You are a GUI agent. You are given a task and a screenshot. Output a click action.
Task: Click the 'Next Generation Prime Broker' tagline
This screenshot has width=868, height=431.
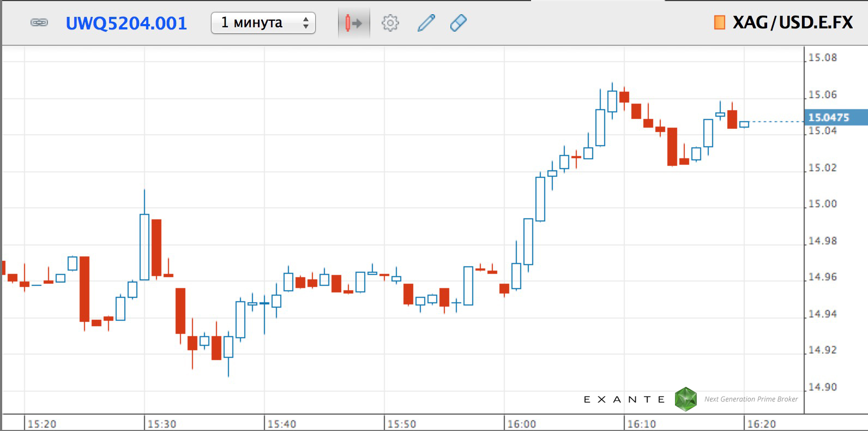(751, 399)
